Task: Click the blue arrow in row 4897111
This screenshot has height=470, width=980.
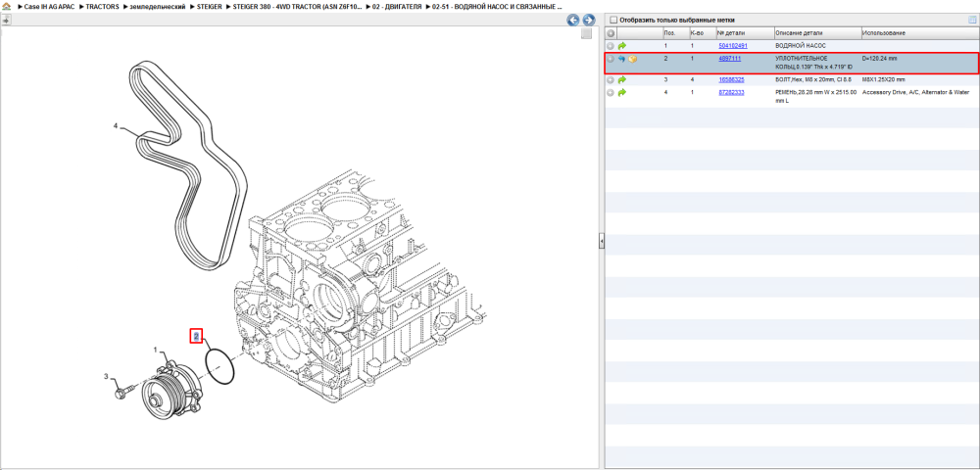Action: (622, 59)
